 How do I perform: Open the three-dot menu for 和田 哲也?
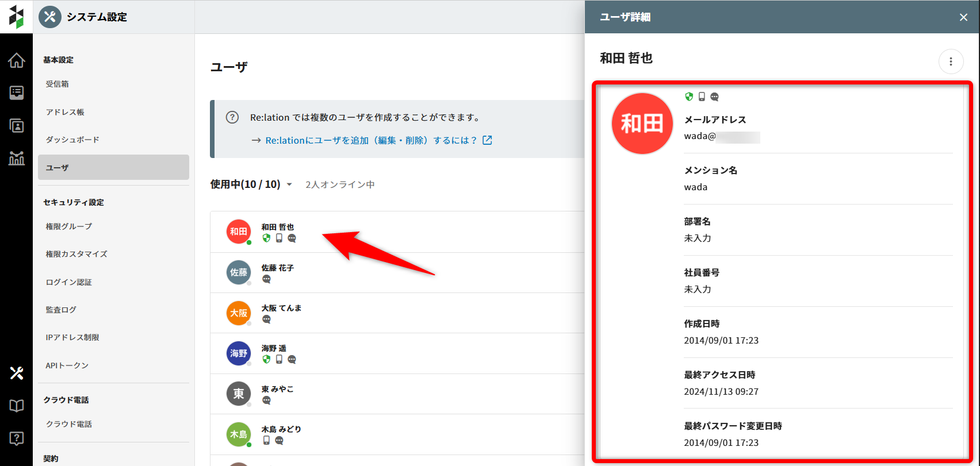(951, 61)
